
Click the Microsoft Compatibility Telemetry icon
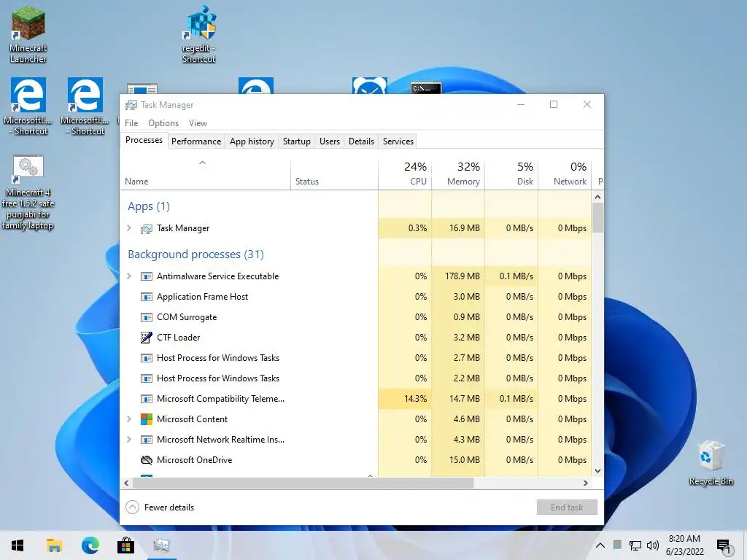coord(146,399)
